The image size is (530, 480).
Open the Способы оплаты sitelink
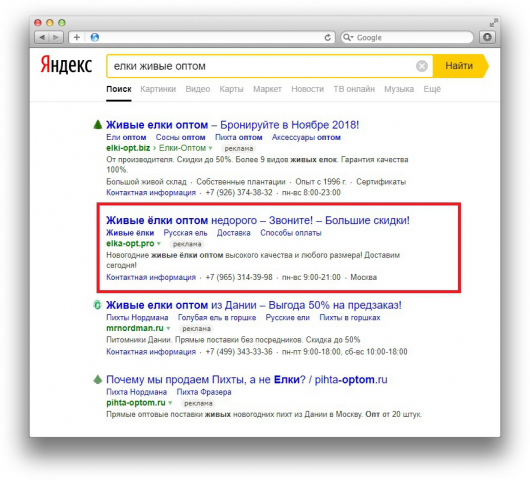coord(291,233)
